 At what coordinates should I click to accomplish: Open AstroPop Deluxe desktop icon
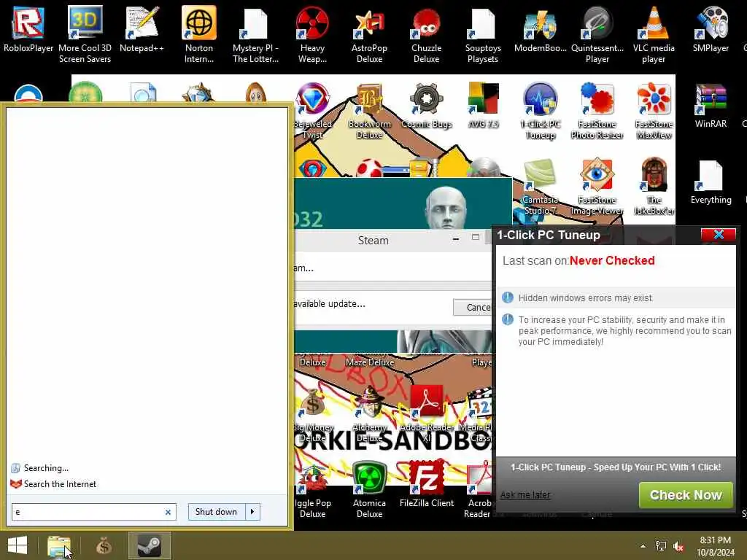tap(369, 35)
